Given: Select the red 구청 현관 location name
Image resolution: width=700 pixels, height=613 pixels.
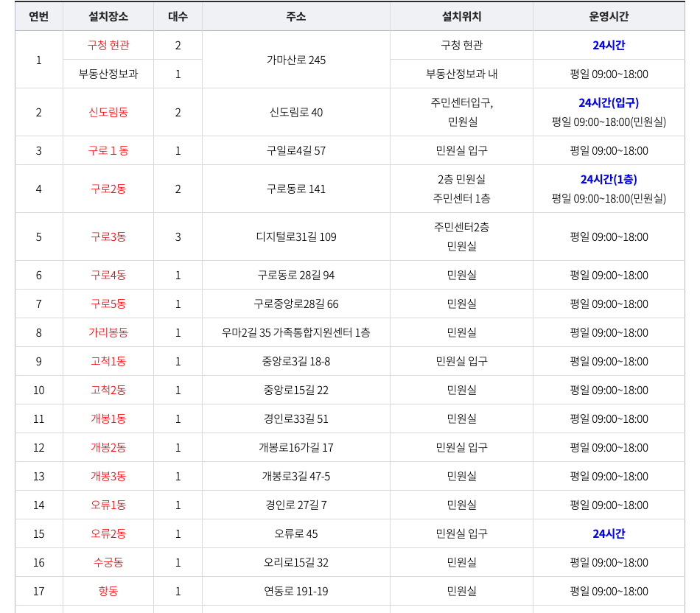Looking at the screenshot, I should coord(108,45).
